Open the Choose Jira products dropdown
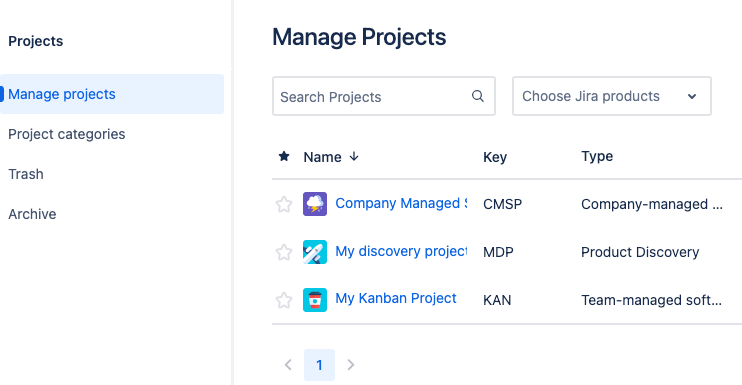The width and height of the screenshot is (742, 385). pos(612,96)
